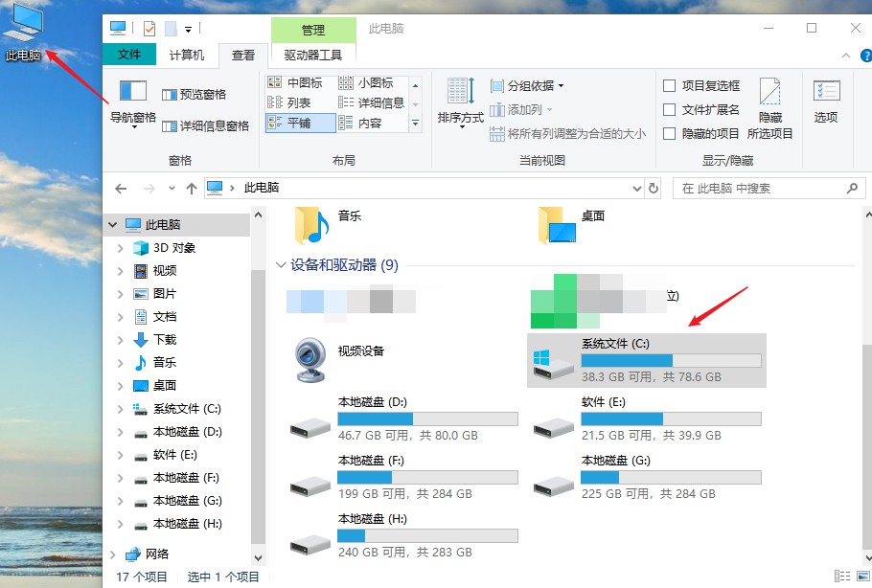Switch to the 计算机 ribbon tab
This screenshot has width=872, height=588.
click(188, 55)
